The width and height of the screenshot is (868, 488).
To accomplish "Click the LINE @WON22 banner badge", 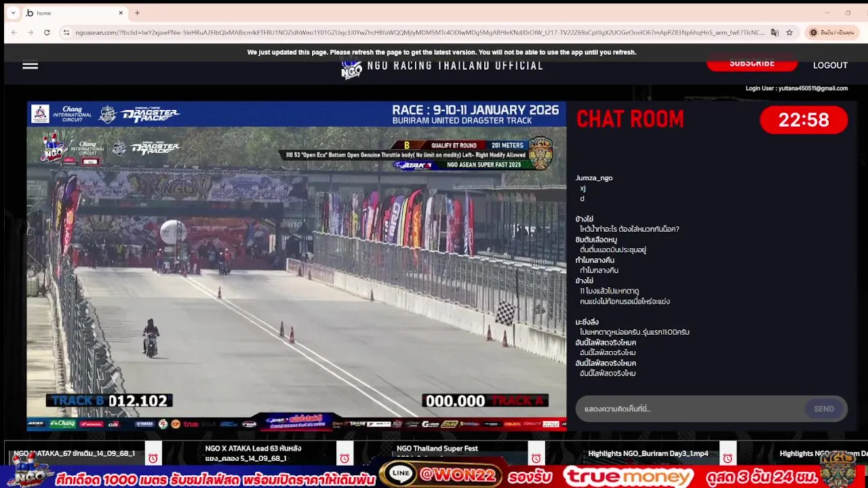I will (x=441, y=475).
